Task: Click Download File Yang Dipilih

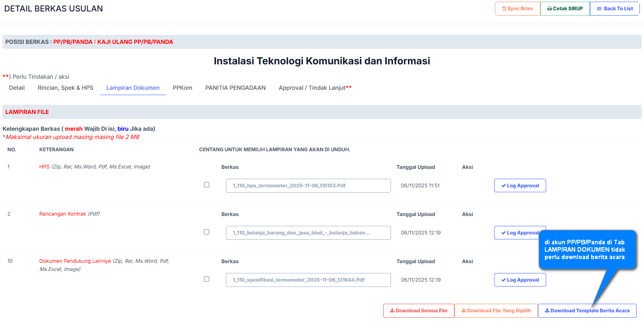Action: point(496,311)
